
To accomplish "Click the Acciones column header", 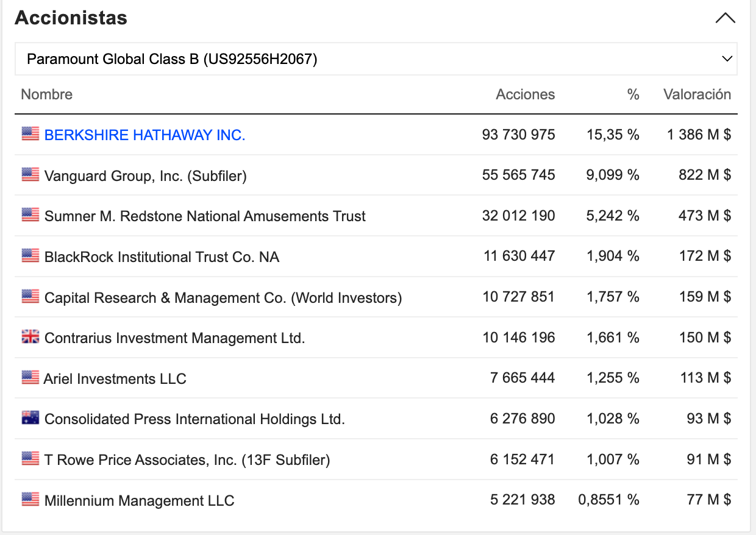I will [526, 94].
